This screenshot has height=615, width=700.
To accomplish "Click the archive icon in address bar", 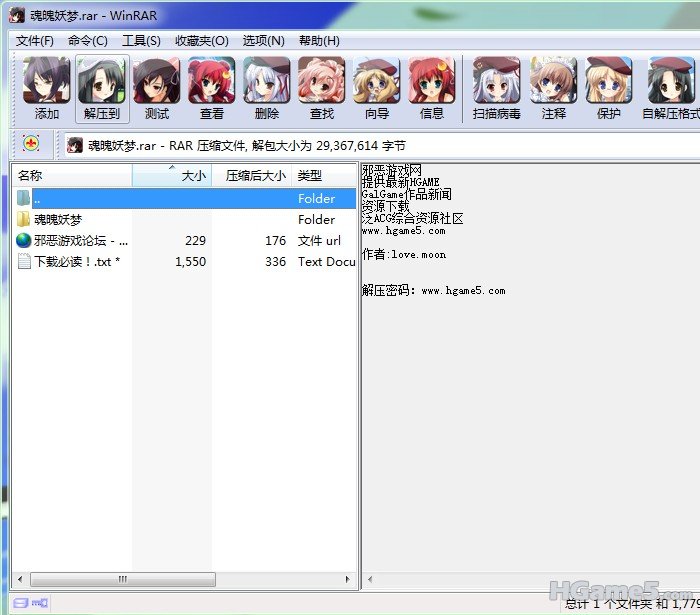I will coord(75,145).
